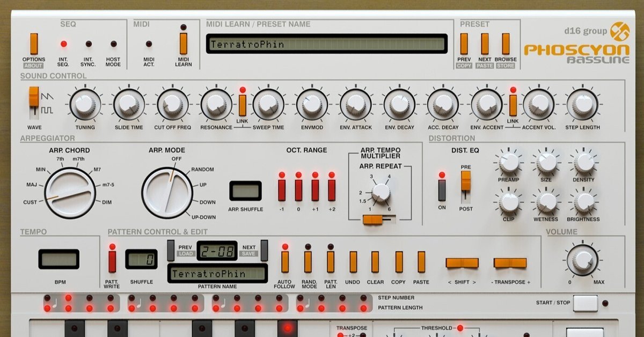The height and width of the screenshot is (337, 644).
Task: Click the SHIFT rocker switch
Action: tap(462, 263)
